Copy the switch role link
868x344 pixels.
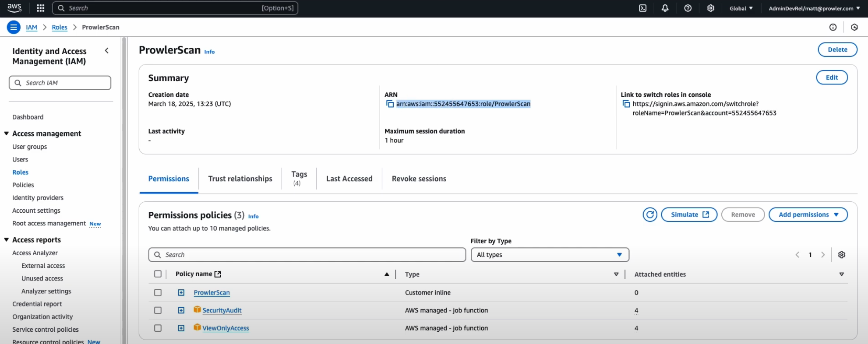coord(626,104)
